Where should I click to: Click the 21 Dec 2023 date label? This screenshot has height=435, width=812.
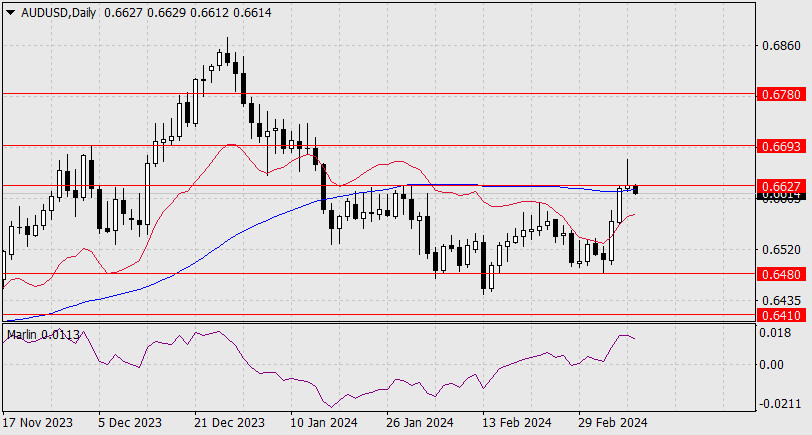coord(229,423)
